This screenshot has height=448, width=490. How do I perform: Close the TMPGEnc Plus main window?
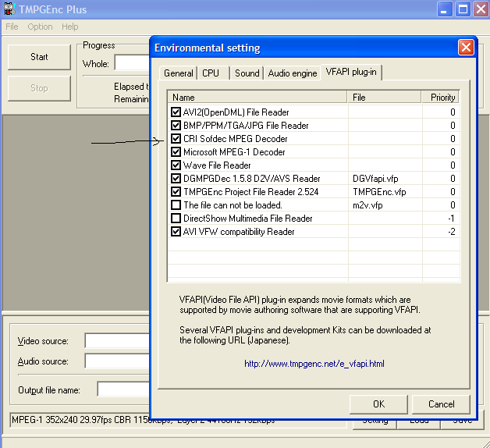click(481, 9)
